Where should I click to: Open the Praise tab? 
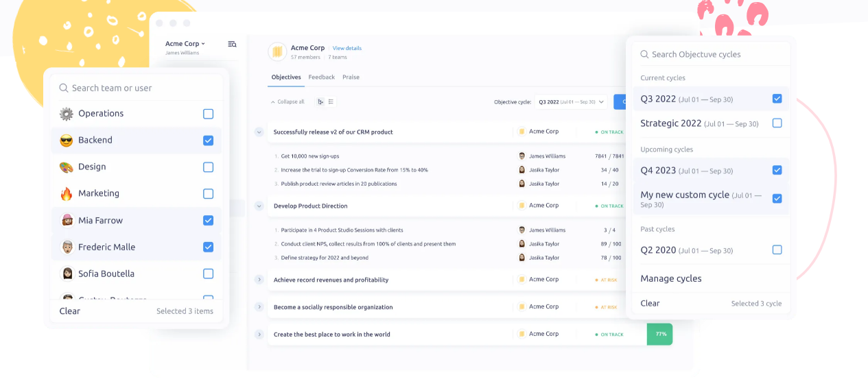click(351, 77)
